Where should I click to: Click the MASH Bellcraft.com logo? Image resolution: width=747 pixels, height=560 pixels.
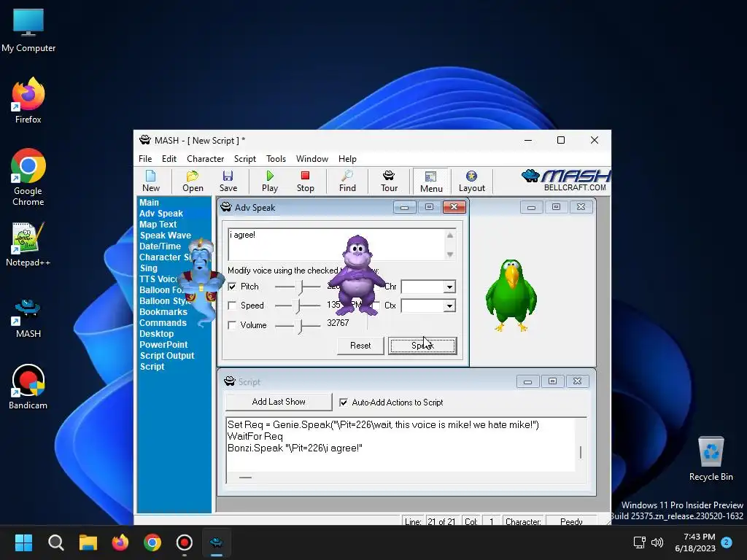565,181
